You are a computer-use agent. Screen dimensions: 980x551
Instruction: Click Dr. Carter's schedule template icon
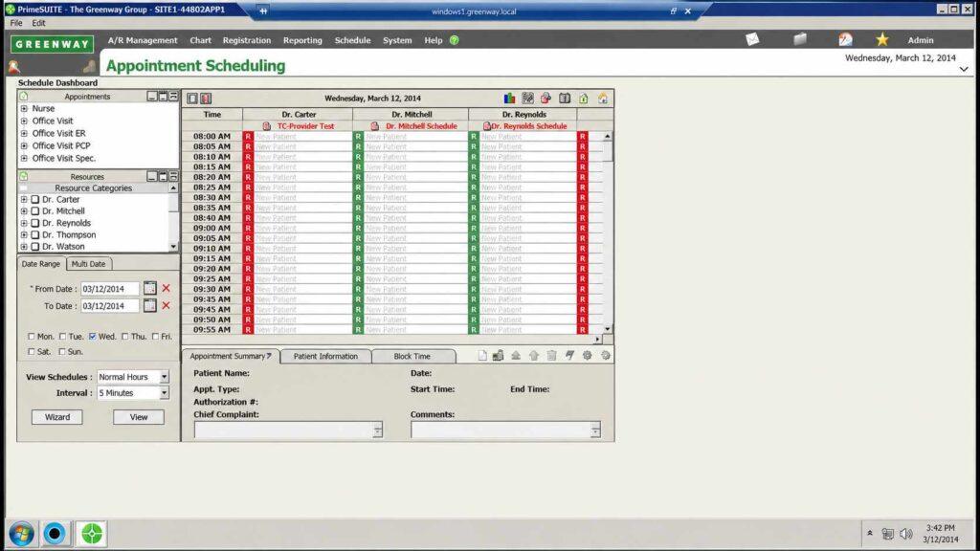[267, 126]
